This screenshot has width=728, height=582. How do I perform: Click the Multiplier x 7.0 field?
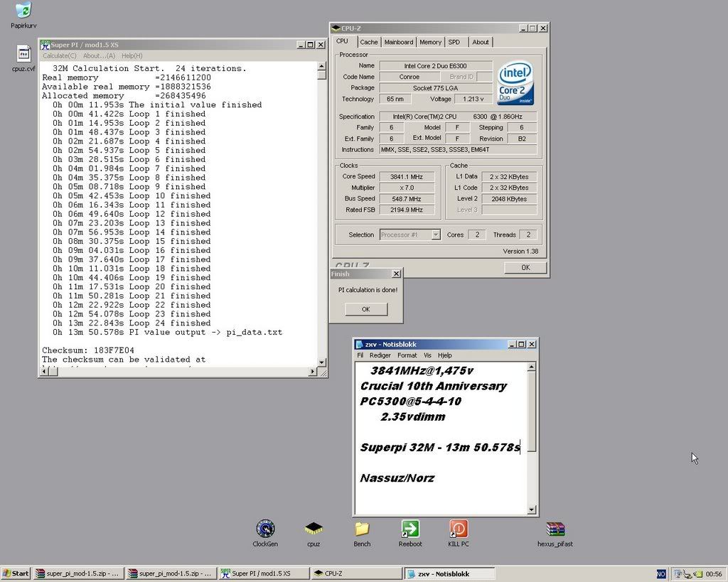click(x=407, y=188)
